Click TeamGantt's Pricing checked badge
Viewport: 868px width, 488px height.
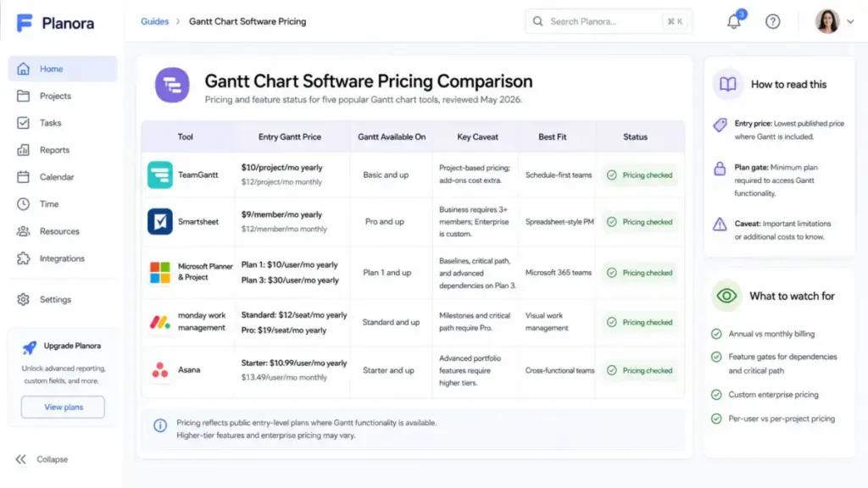639,175
